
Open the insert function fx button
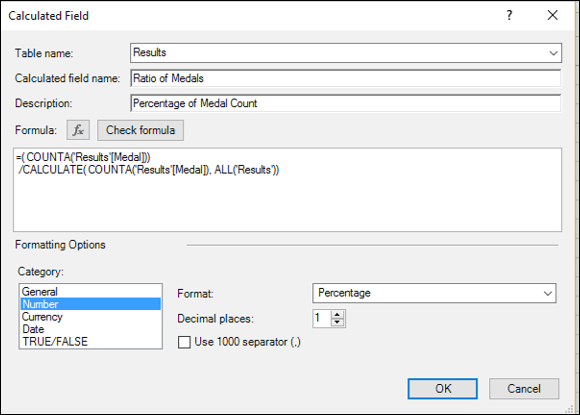[x=78, y=130]
